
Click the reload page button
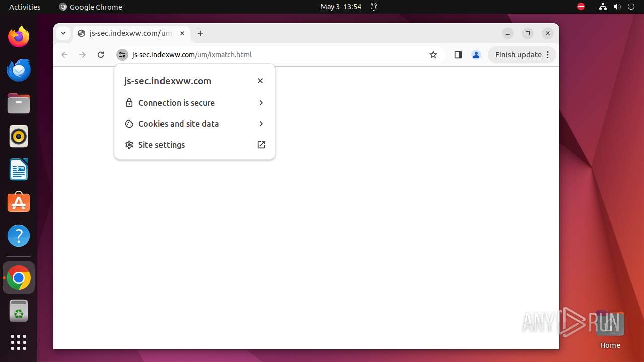click(101, 55)
